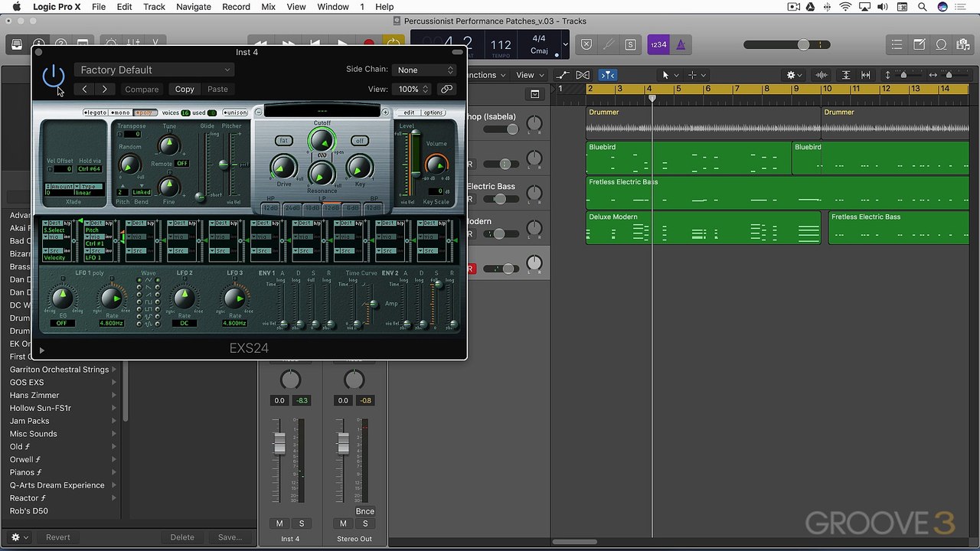980x551 pixels.
Task: Select LP 6dB filter mode
Action: point(352,208)
